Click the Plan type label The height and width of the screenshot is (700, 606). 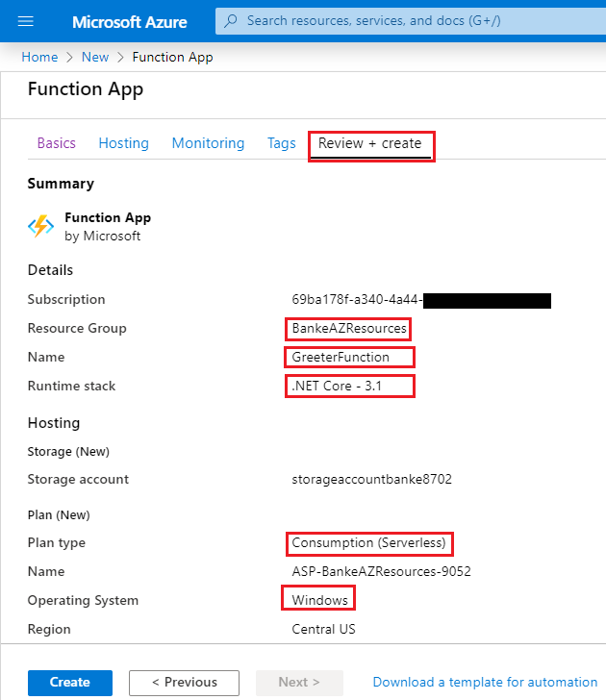56,543
